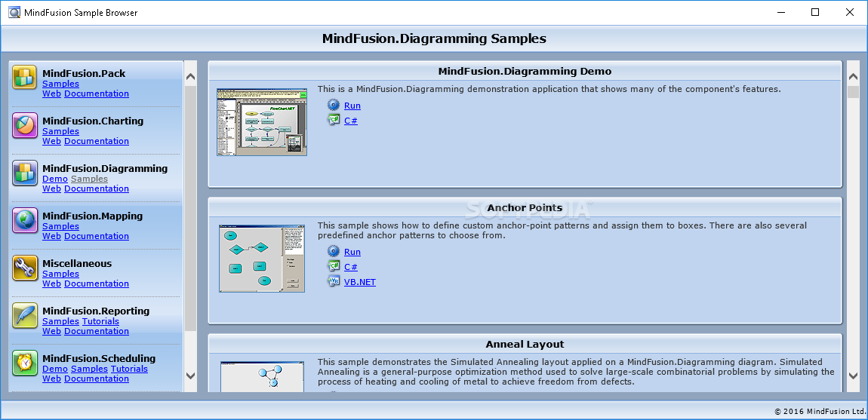
Task: Click the Sample Browser title bar app icon
Action: tap(14, 12)
